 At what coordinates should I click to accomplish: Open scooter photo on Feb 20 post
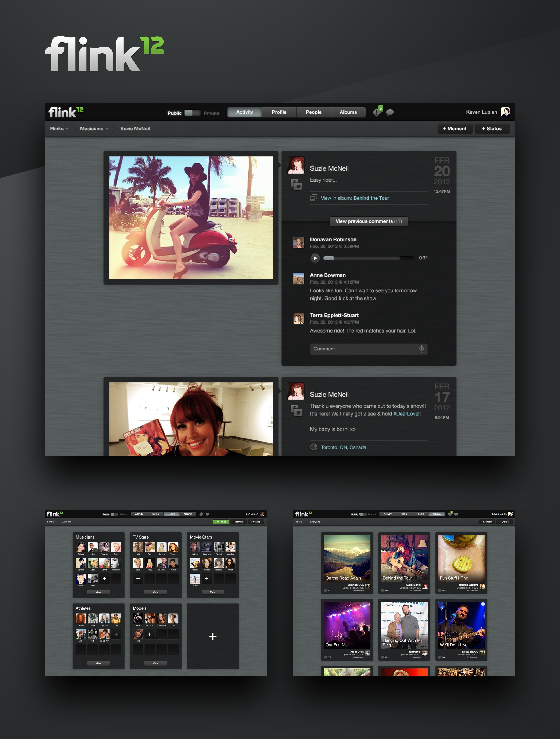point(191,217)
